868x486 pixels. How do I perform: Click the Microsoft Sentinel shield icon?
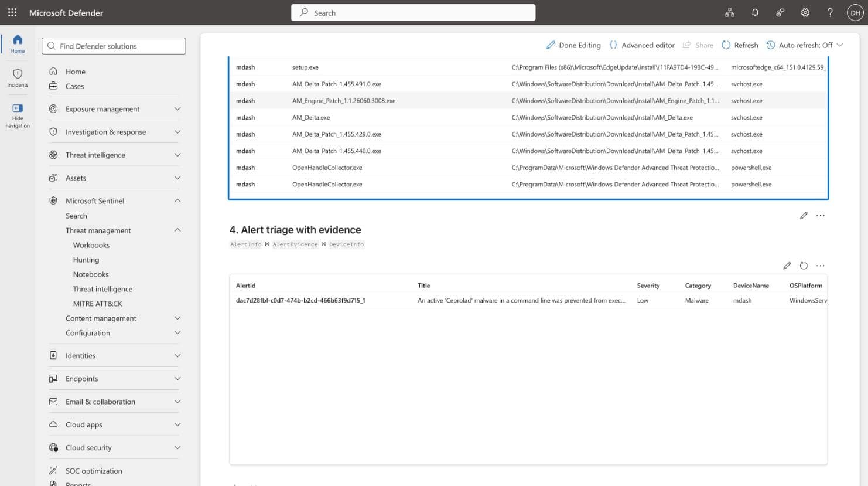(x=53, y=200)
